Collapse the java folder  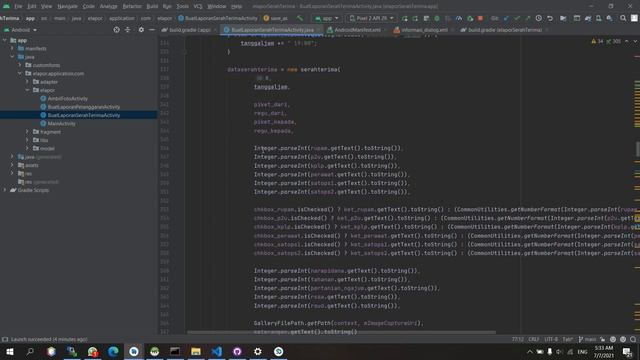[x=12, y=57]
